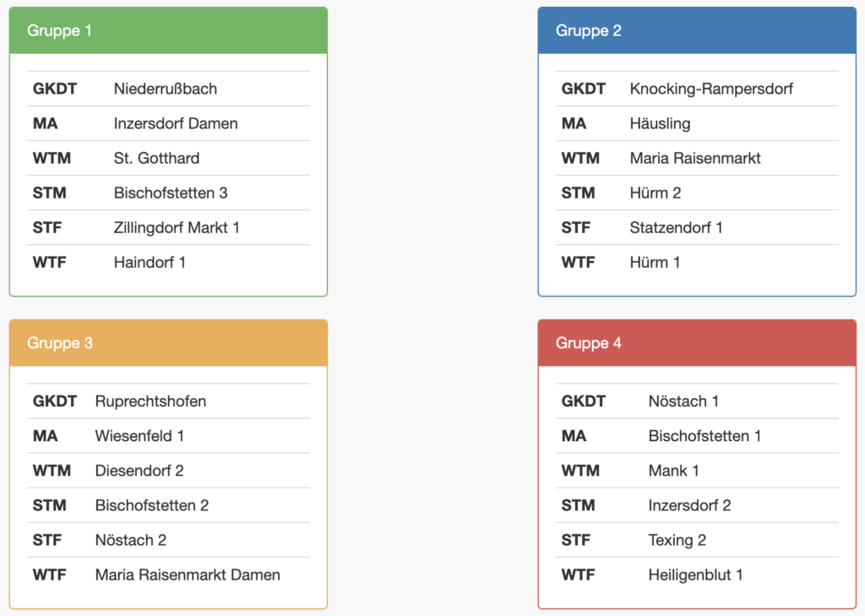
Task: Select Ruprechtshofen in Gruppe 3
Action: (150, 401)
